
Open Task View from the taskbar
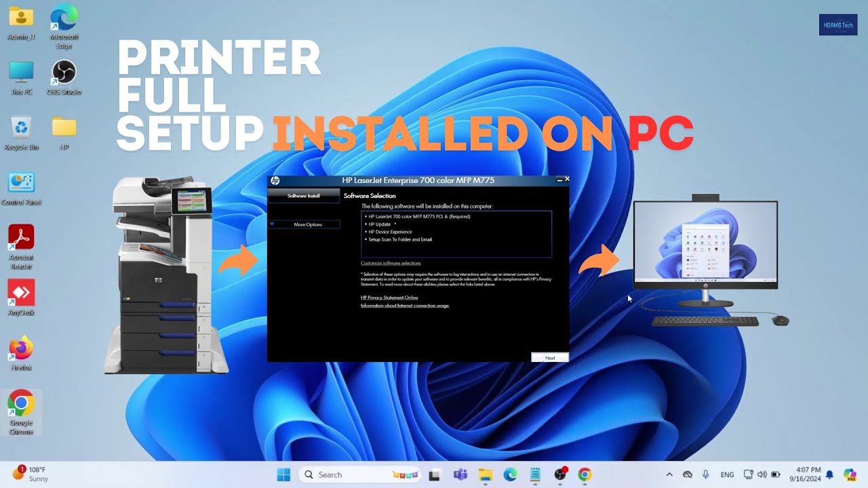(x=435, y=474)
